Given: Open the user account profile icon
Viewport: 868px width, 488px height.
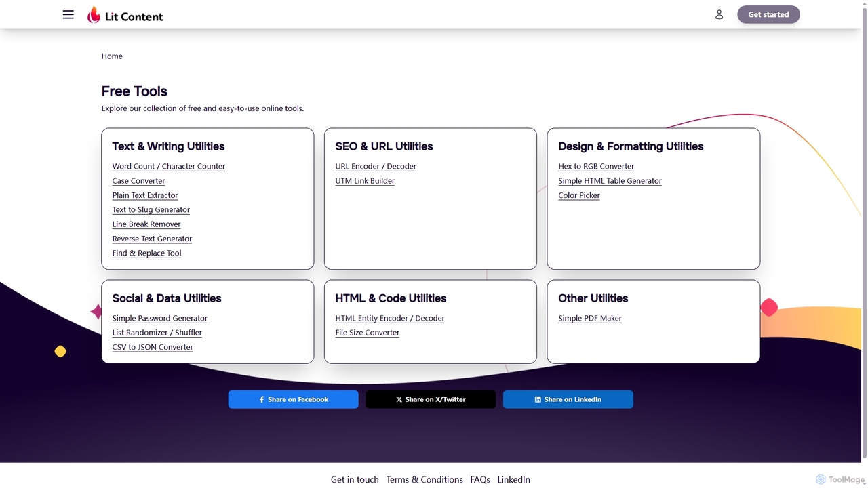Looking at the screenshot, I should pos(719,14).
